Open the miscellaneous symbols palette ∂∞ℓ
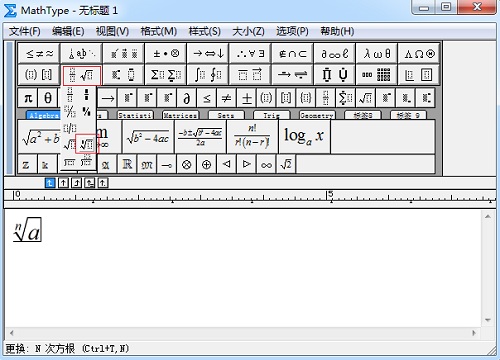Viewport: 500px width, 360px height. tap(334, 53)
